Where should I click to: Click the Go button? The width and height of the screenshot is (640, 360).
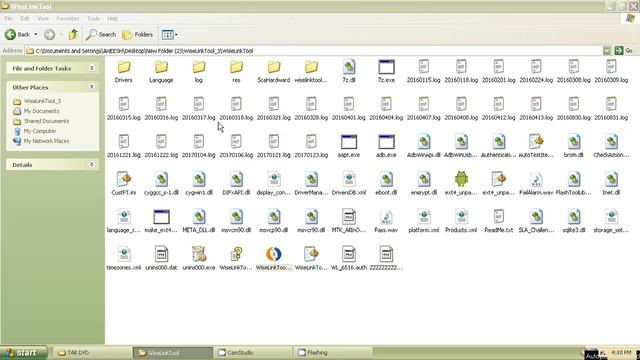click(x=624, y=51)
